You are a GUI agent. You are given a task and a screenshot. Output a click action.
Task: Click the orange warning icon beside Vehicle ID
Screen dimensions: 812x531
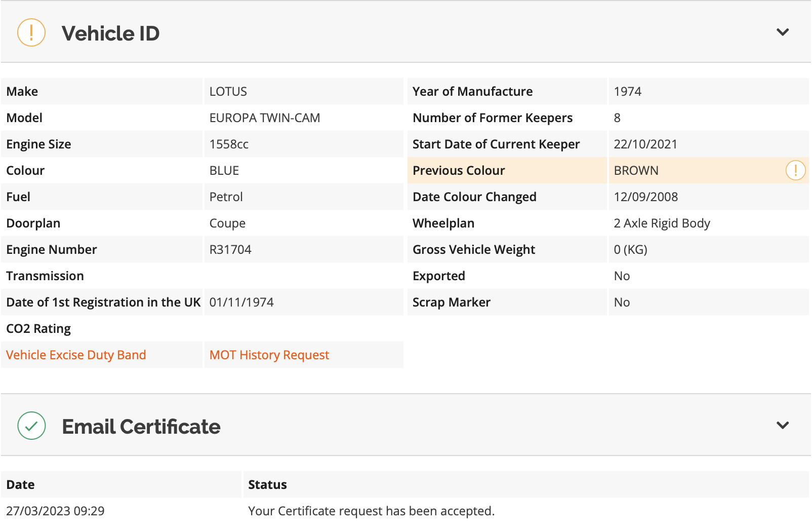click(31, 32)
